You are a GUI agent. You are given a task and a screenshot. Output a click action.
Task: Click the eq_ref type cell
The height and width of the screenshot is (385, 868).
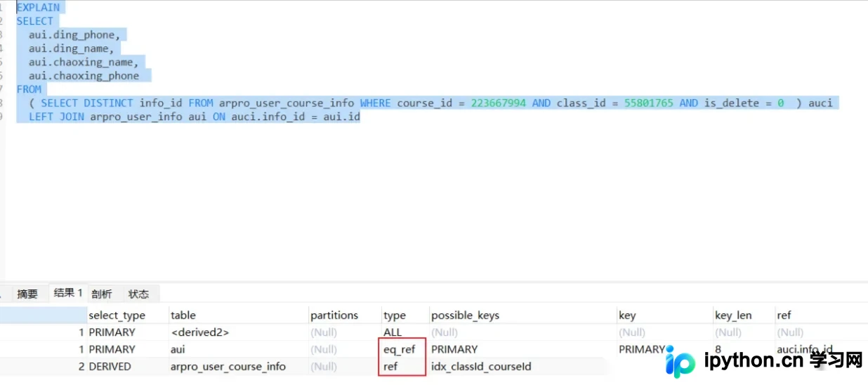pyautogui.click(x=400, y=349)
